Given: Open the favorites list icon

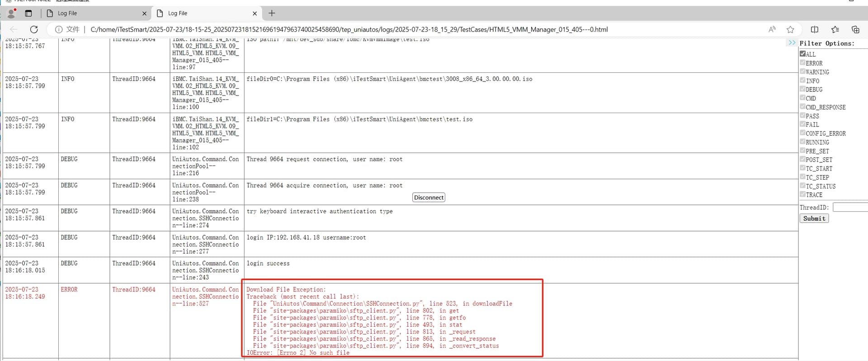Looking at the screenshot, I should coord(835,29).
